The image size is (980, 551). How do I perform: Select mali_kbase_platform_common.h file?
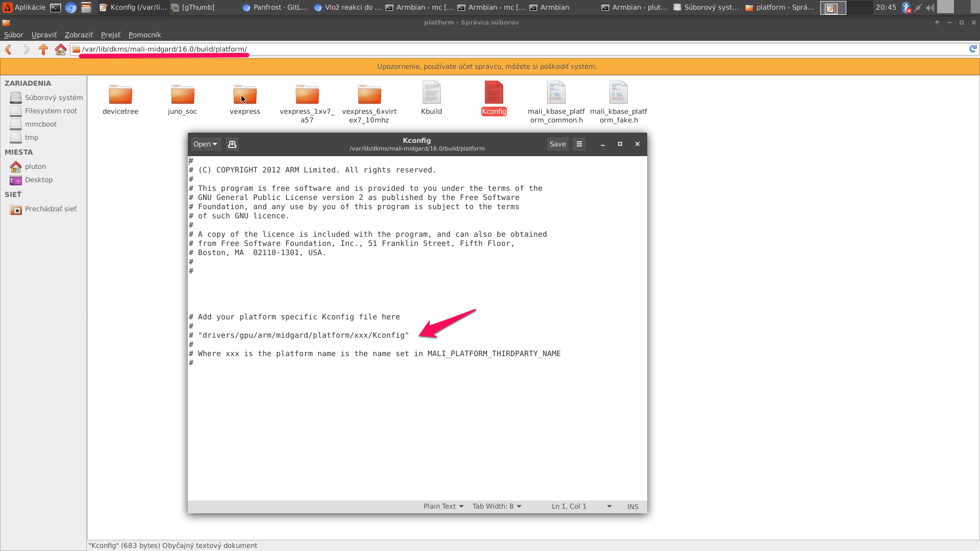click(556, 103)
